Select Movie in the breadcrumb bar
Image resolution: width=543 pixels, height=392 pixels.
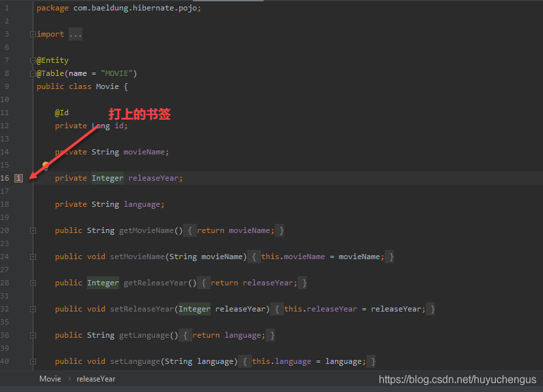click(50, 379)
